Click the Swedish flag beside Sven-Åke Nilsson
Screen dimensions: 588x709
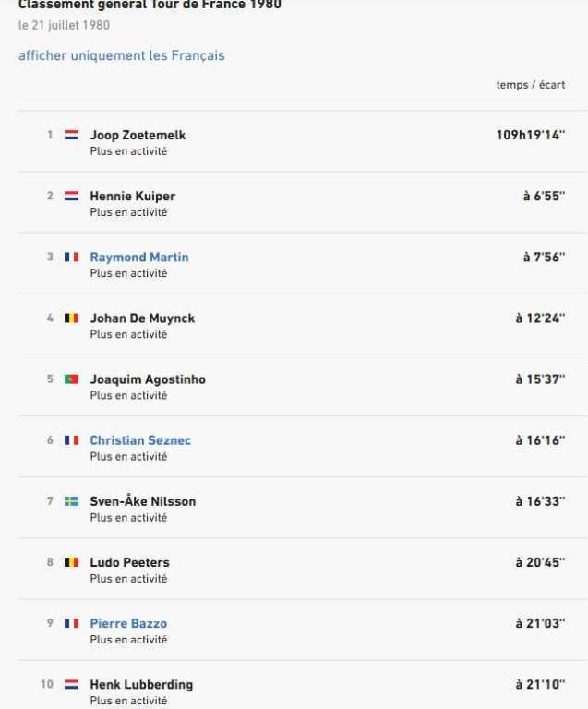pos(71,501)
